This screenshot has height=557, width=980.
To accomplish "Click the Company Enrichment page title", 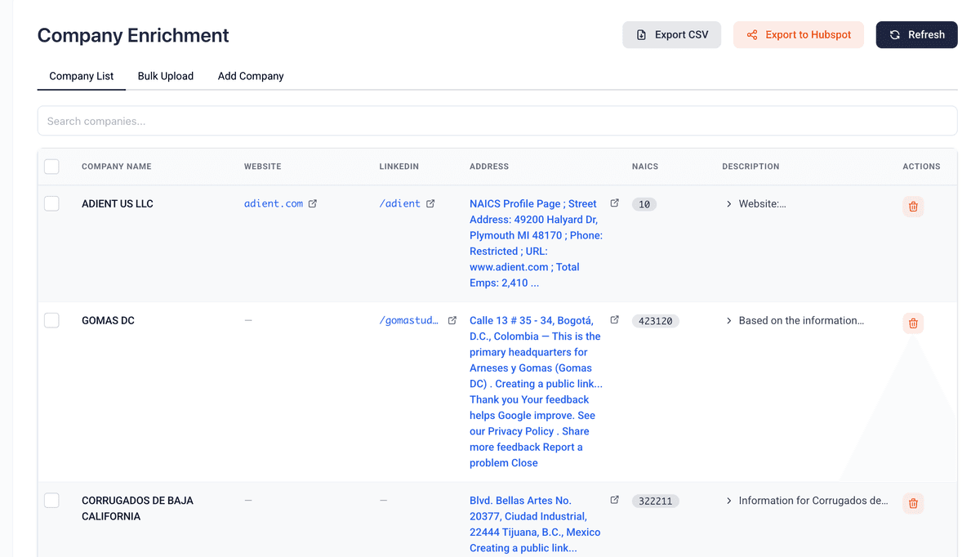I will pos(133,35).
